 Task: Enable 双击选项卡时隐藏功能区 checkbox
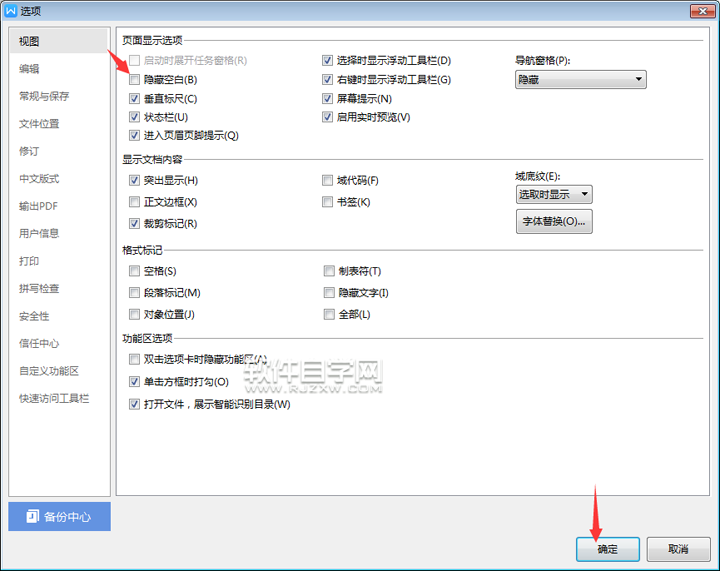pos(134,359)
